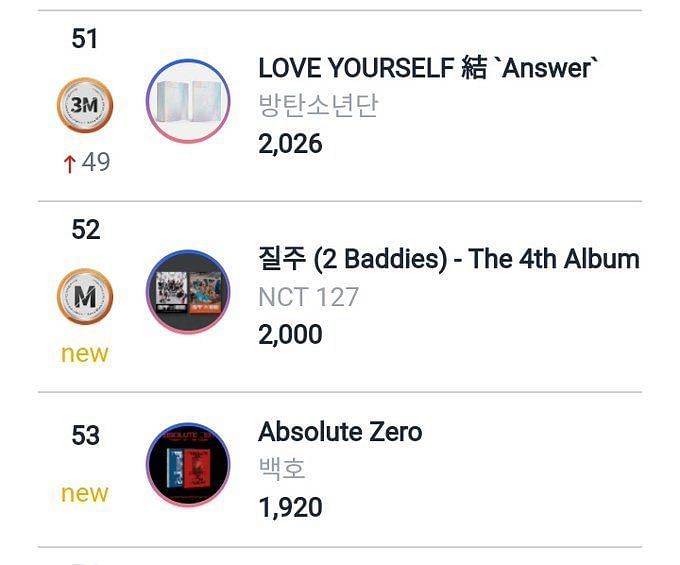Click the 3M certification badge
The width and height of the screenshot is (680, 565).
85,105
